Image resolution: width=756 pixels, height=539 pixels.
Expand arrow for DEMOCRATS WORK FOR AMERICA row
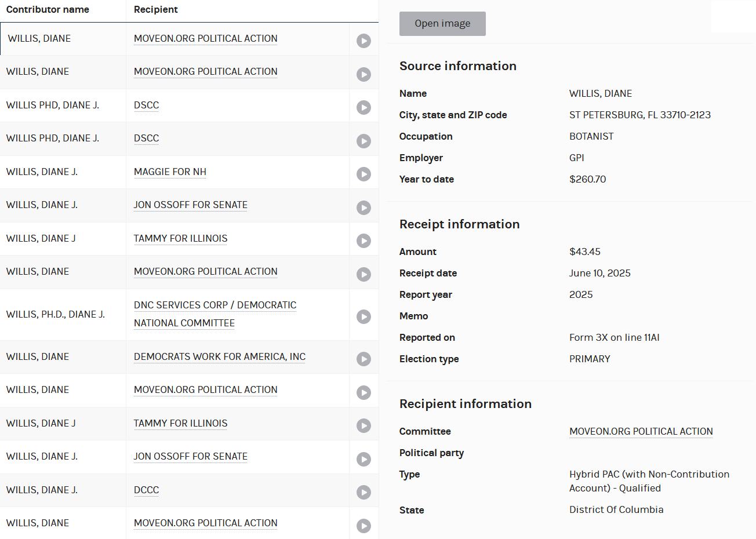click(364, 359)
